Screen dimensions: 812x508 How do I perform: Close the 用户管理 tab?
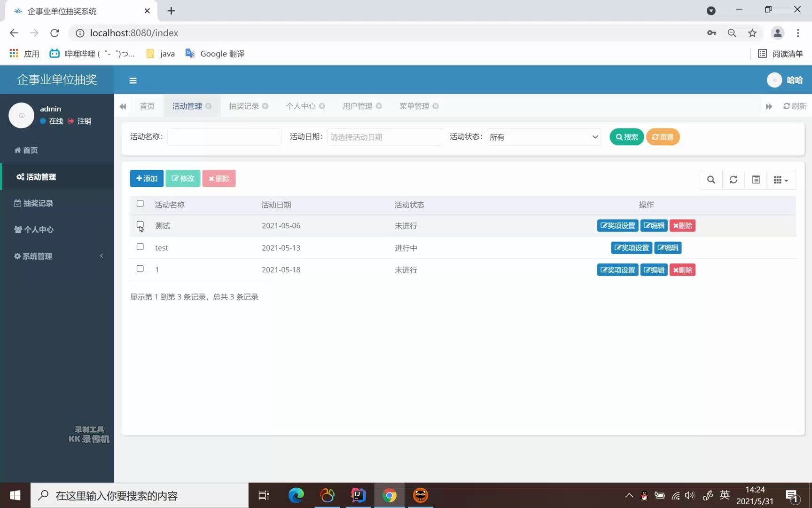(379, 106)
